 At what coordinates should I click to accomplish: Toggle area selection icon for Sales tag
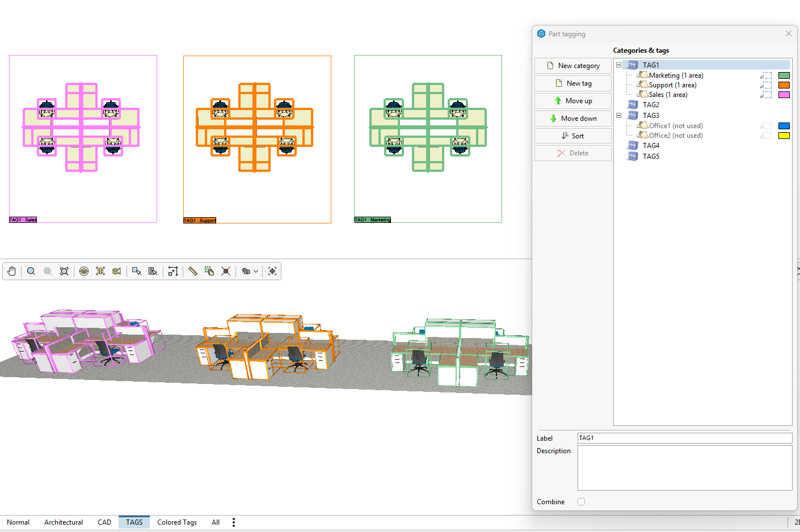pyautogui.click(x=767, y=95)
